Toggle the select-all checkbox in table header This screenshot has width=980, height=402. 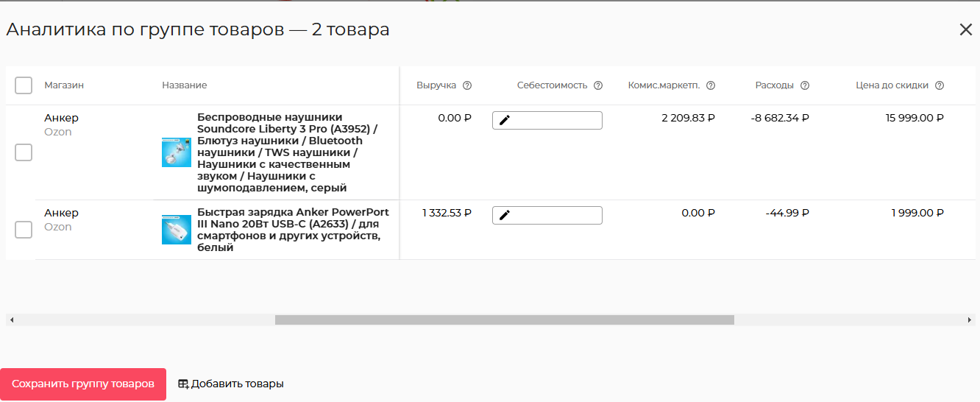24,85
